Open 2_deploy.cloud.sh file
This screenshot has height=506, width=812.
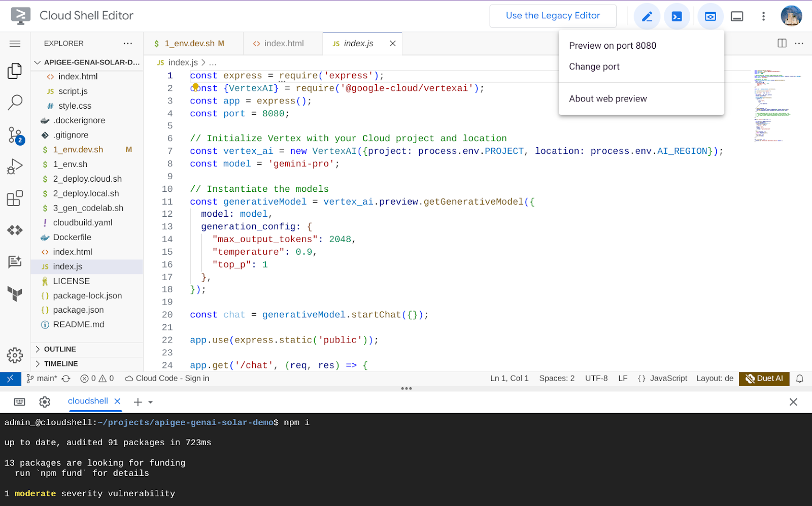pyautogui.click(x=87, y=179)
